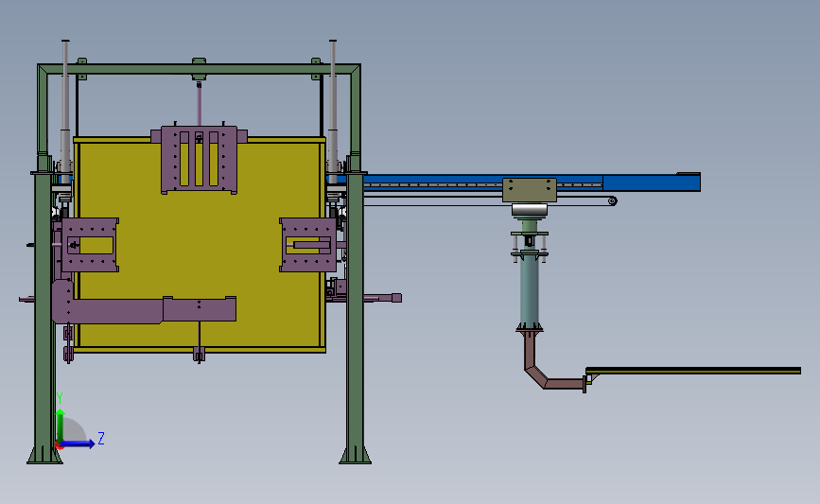Pick the purple actuator rod right of frame
The height and width of the screenshot is (504, 820).
tap(383, 298)
